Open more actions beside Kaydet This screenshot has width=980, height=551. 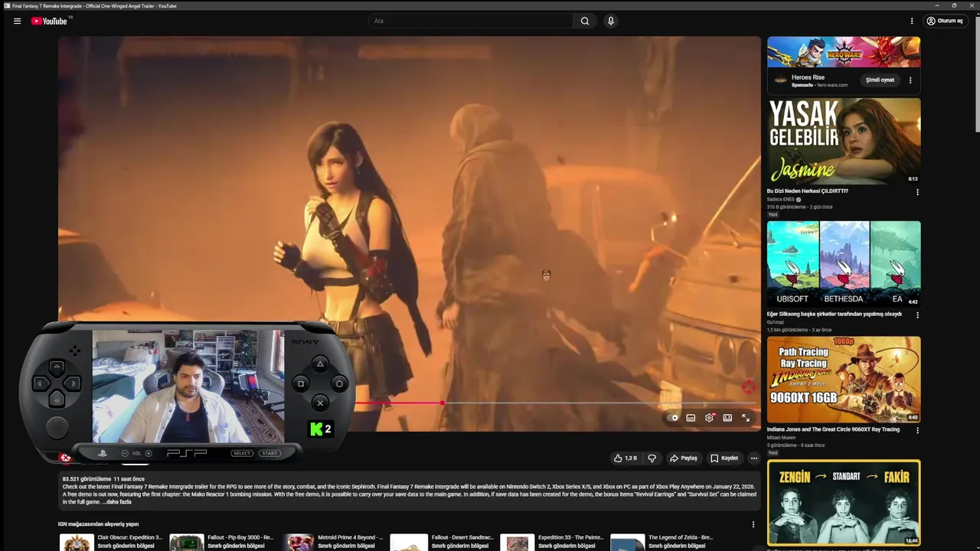(x=753, y=458)
